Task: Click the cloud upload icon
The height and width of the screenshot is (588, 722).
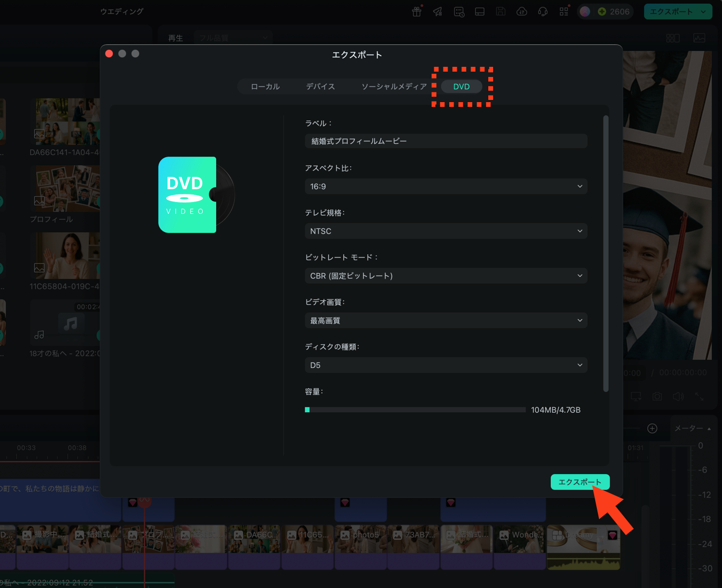Action: 521,12
